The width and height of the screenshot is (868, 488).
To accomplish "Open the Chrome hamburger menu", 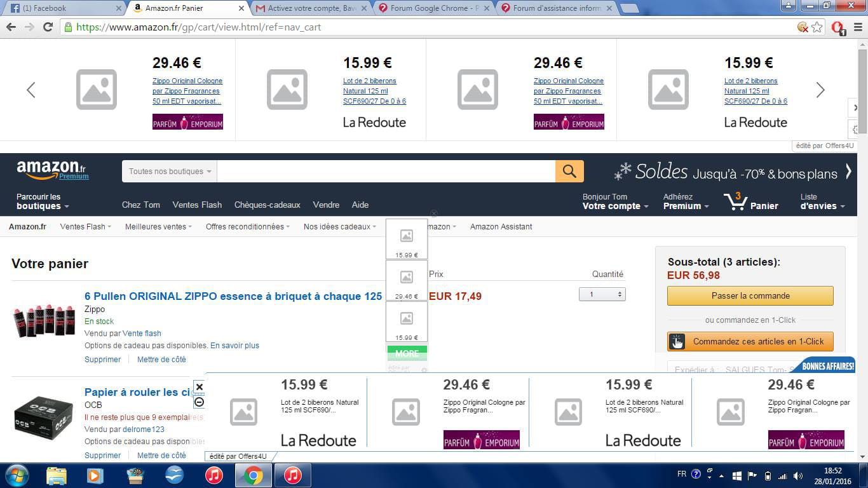I will pos(857,27).
